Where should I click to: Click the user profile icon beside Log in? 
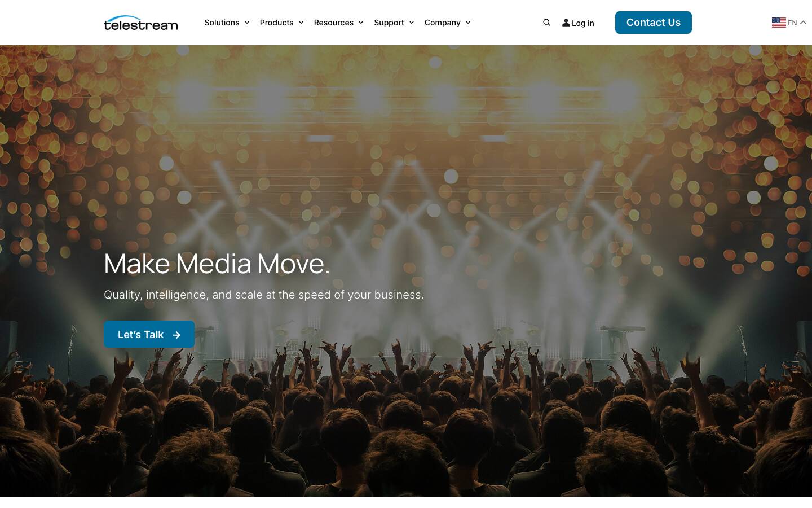[566, 23]
